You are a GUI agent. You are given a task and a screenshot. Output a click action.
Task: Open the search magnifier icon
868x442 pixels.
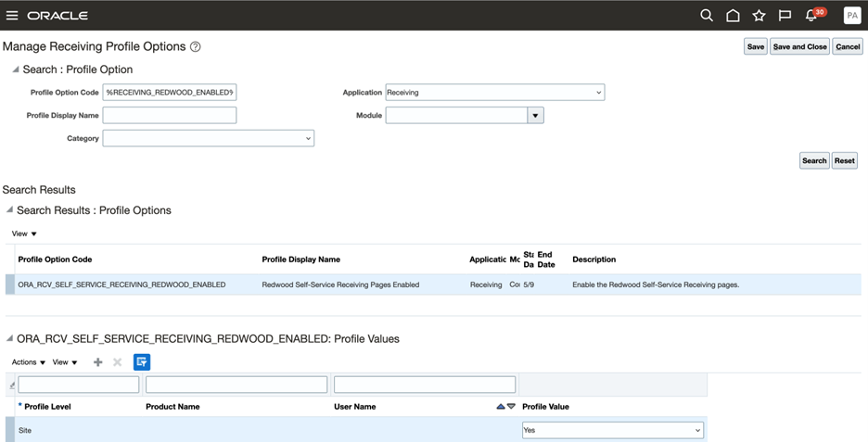tap(707, 16)
